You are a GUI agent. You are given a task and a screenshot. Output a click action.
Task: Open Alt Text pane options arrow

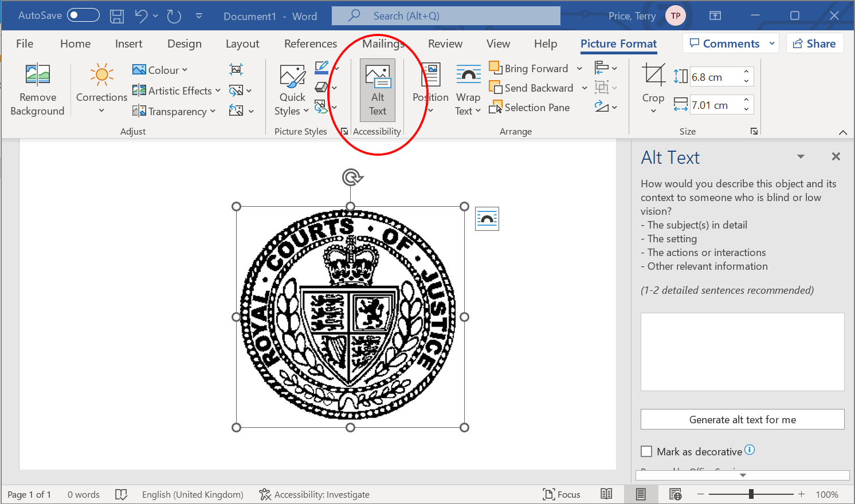tap(801, 156)
